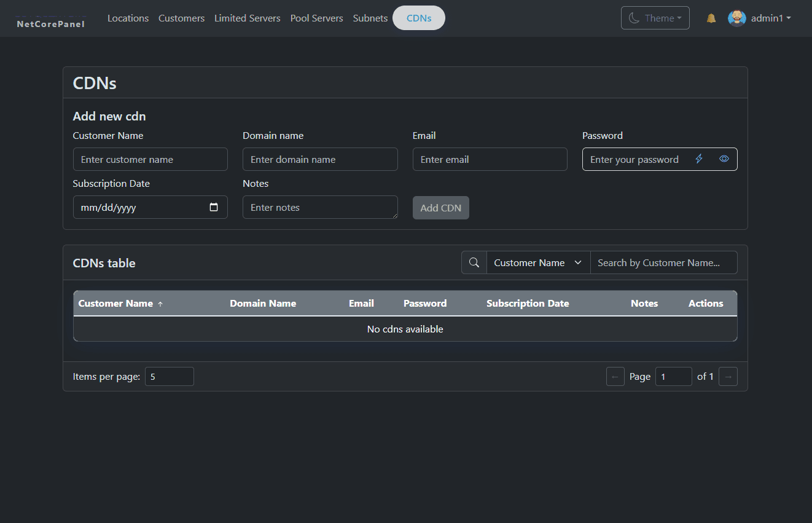The width and height of the screenshot is (812, 523).
Task: Click the 'Actions' column header text
Action: point(706,304)
